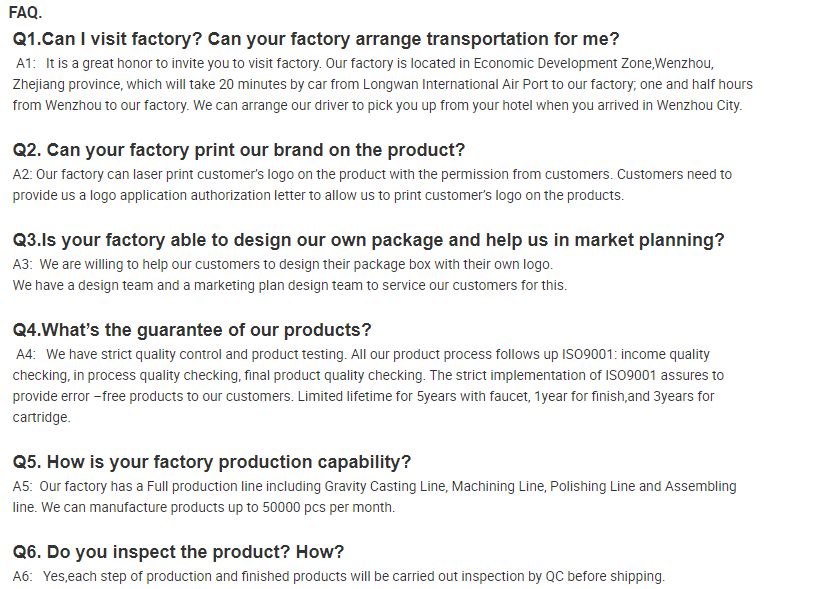
Task: Select the Q4 guarantee of products heading
Action: (192, 330)
